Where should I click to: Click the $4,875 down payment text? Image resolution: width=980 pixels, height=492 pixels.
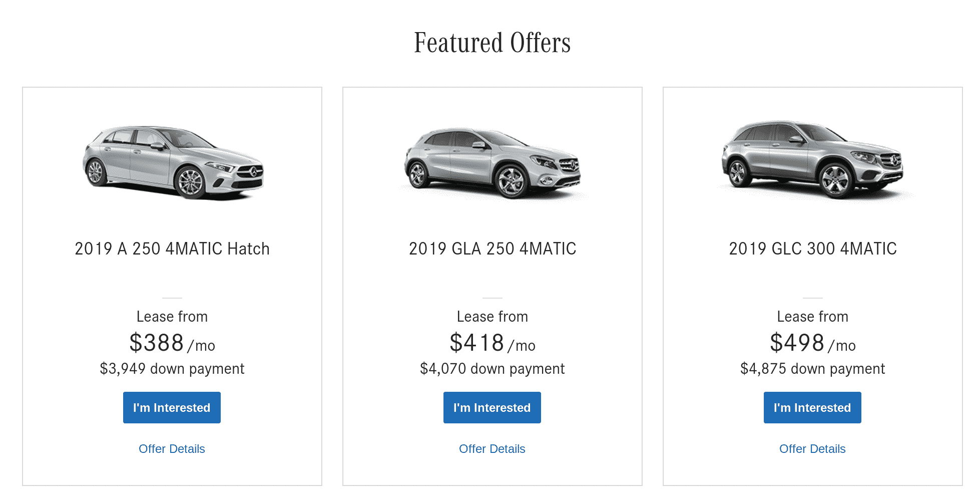813,369
